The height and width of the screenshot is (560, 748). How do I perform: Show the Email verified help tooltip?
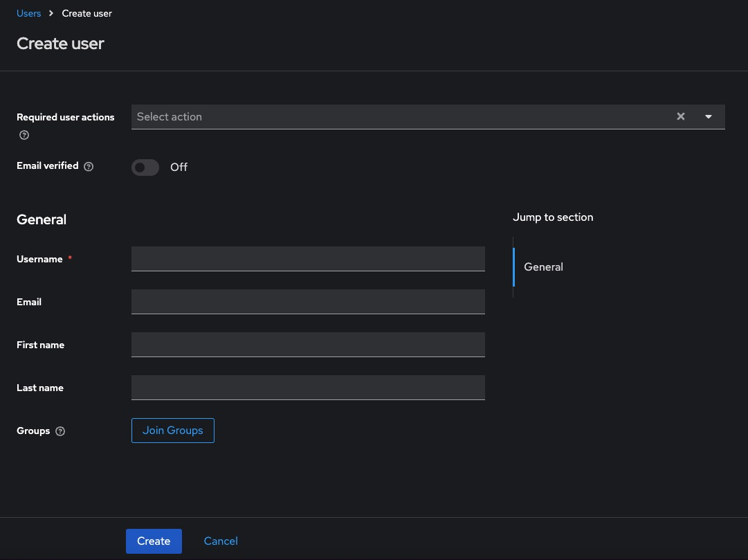point(89,167)
